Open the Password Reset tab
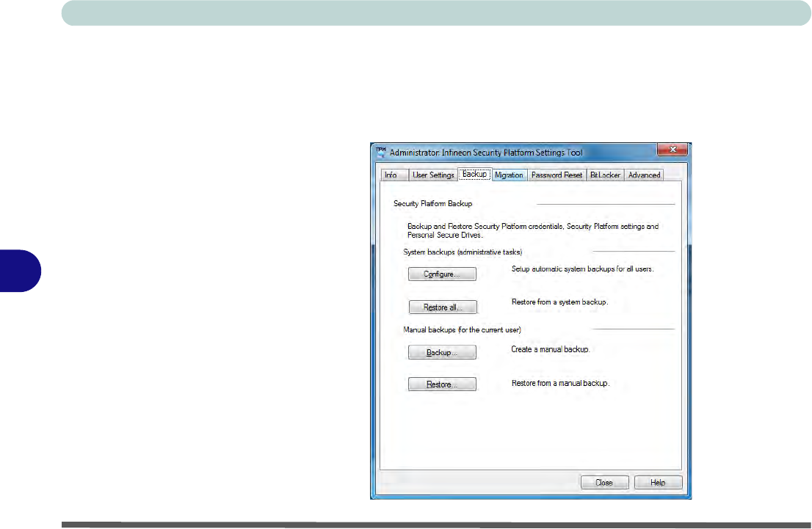Image resolution: width=812 pixels, height=529 pixels. pos(557,175)
